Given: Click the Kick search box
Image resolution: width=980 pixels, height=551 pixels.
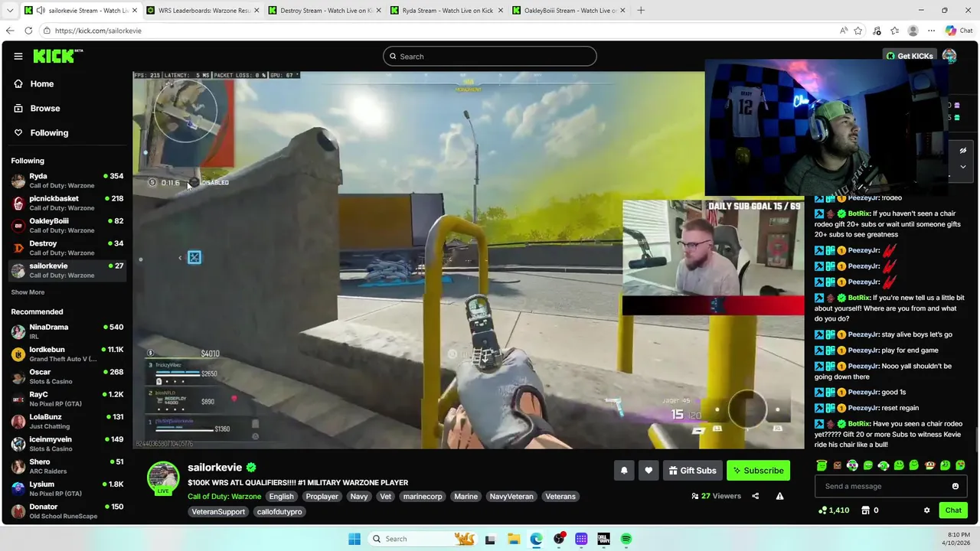Looking at the screenshot, I should point(490,56).
